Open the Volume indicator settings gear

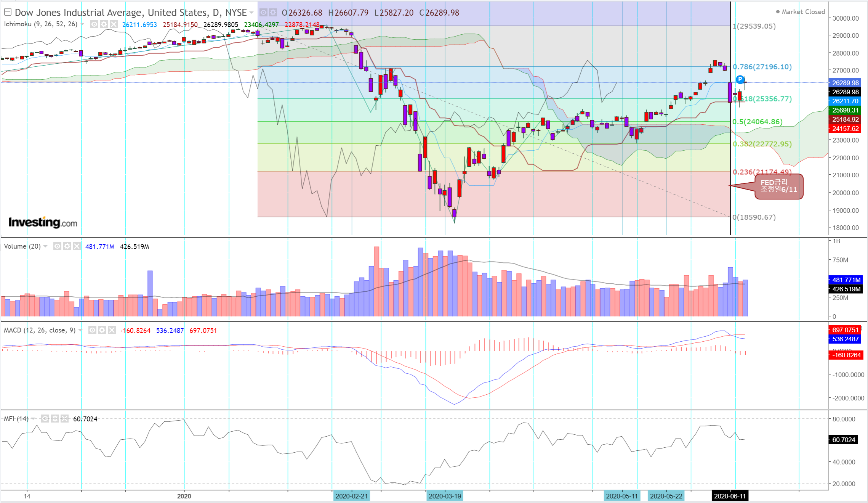(x=67, y=246)
